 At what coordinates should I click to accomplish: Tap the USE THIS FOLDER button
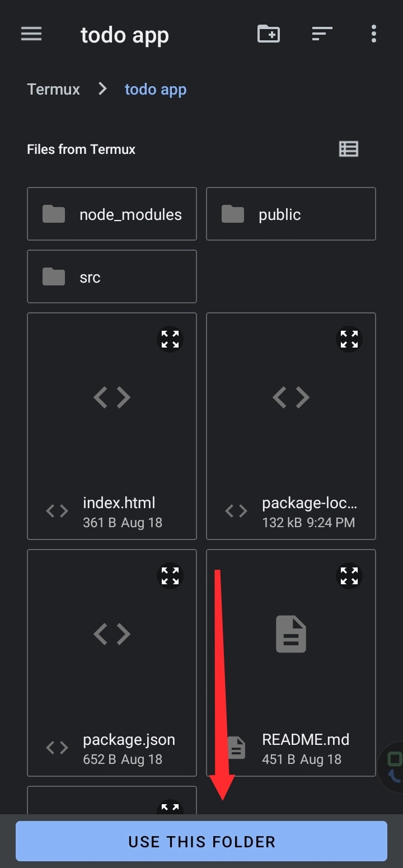click(x=201, y=841)
